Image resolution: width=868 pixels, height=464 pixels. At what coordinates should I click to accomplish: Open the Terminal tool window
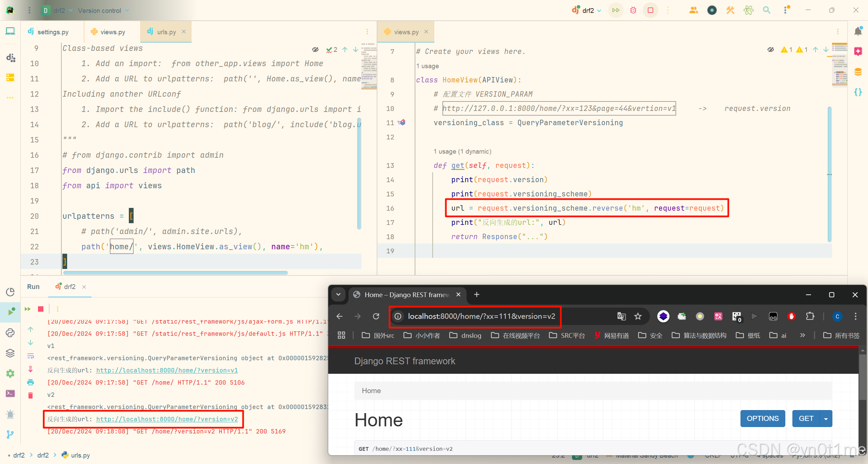tap(10, 393)
